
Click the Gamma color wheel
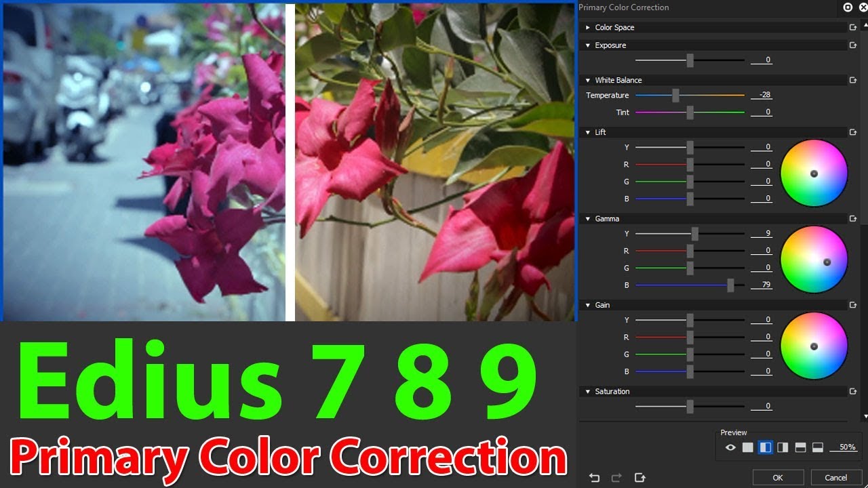pos(814,260)
